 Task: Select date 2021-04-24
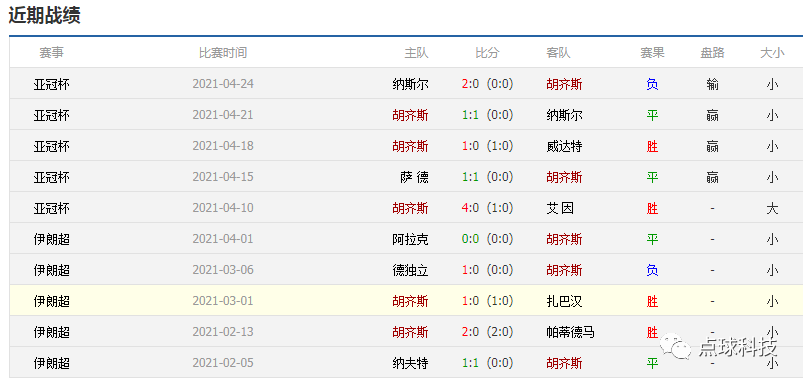223,84
